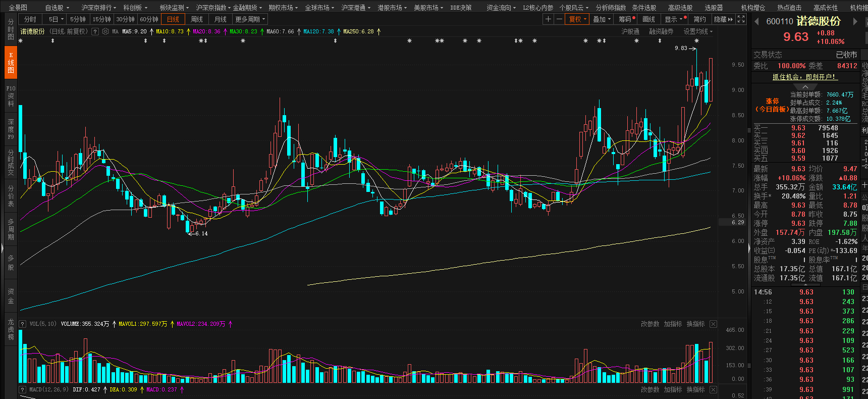Switch to 分时 chart tab

click(x=30, y=19)
